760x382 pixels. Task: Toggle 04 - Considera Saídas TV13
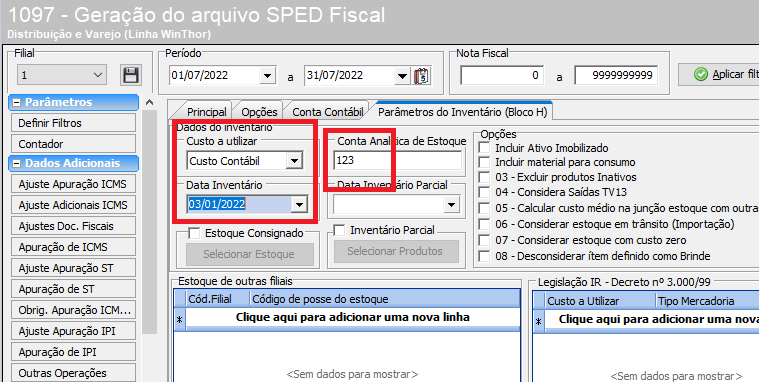tap(484, 192)
